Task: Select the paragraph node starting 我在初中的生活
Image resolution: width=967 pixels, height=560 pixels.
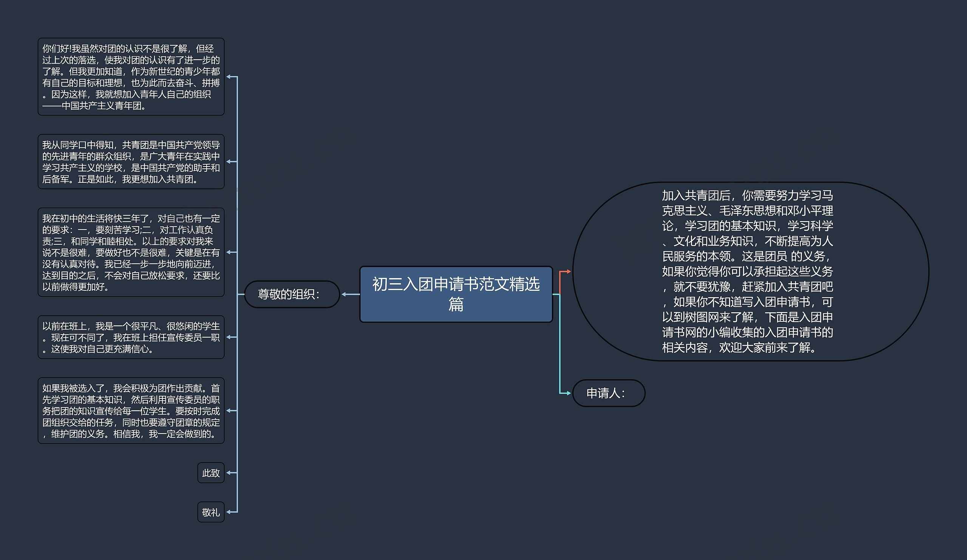Action: click(131, 252)
